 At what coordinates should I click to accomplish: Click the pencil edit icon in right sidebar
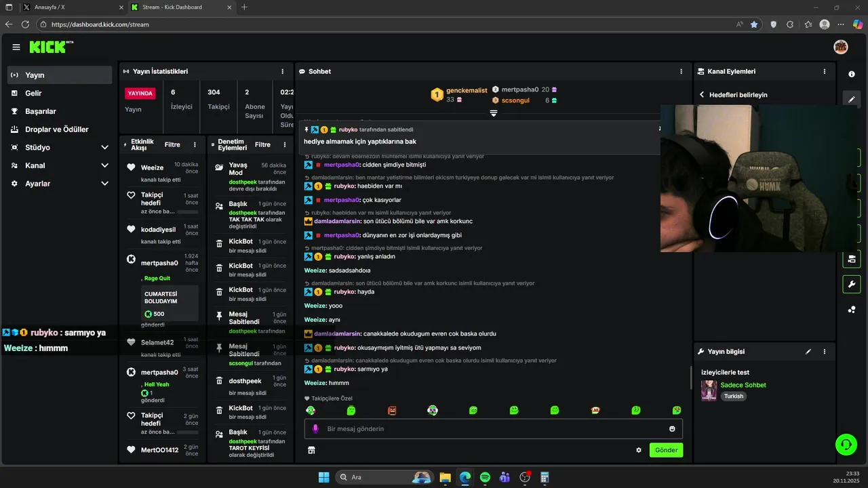click(x=852, y=99)
